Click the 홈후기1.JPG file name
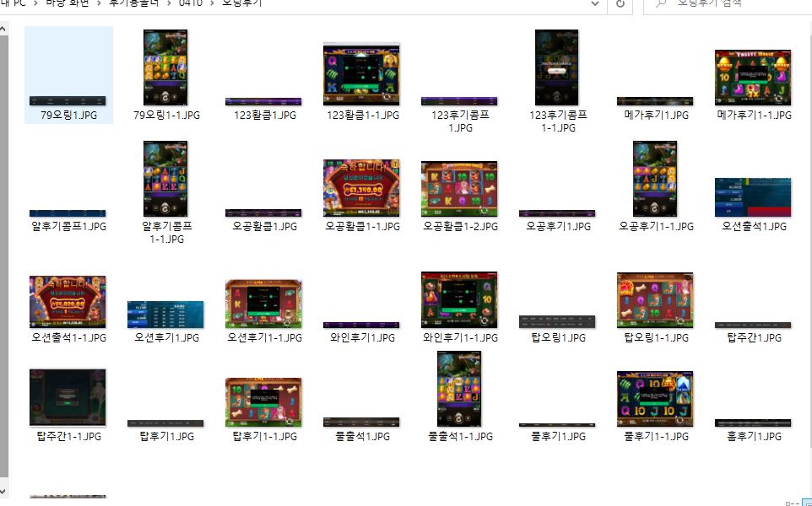 pyautogui.click(x=754, y=436)
